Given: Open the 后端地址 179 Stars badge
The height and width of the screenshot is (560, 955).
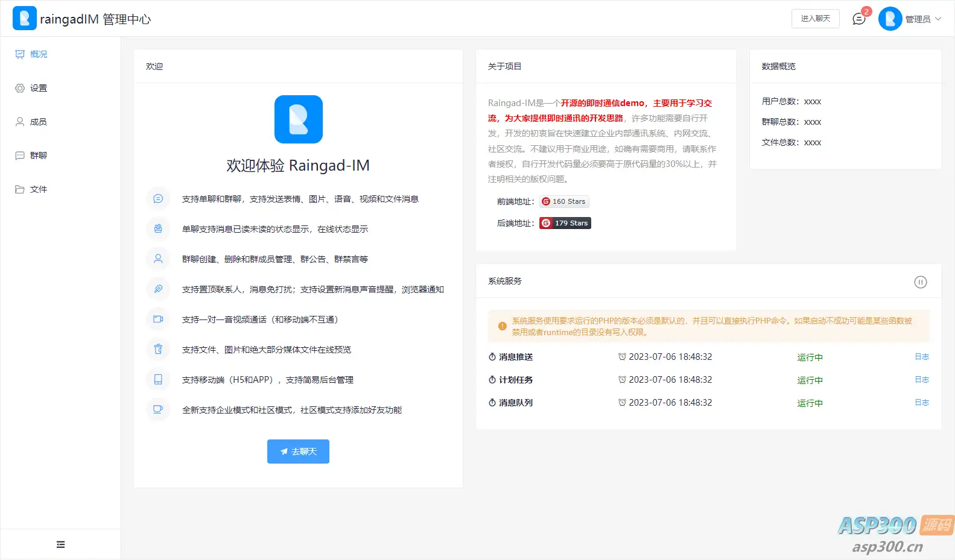Looking at the screenshot, I should [565, 223].
